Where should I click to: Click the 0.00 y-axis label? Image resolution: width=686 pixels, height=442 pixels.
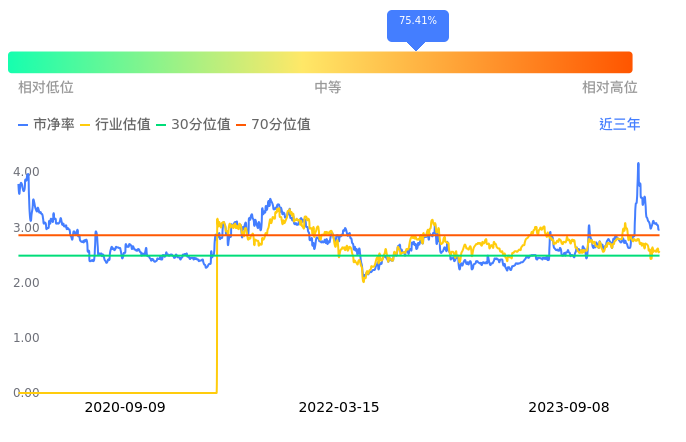(x=26, y=393)
